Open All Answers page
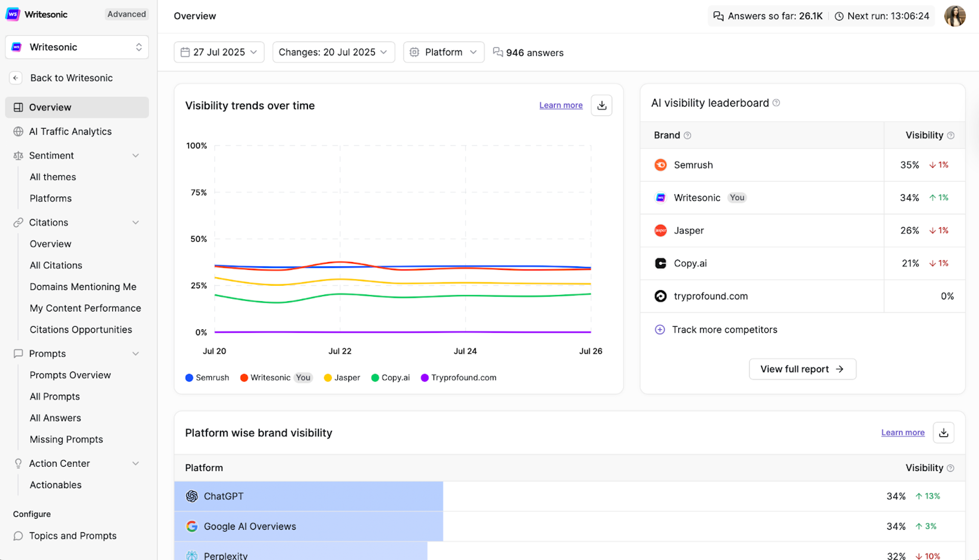 point(55,418)
